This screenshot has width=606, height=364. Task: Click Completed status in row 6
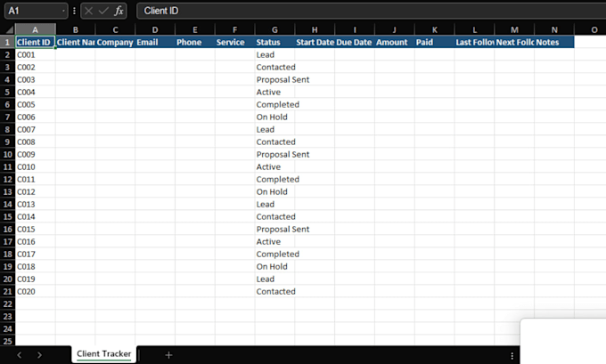tap(274, 104)
